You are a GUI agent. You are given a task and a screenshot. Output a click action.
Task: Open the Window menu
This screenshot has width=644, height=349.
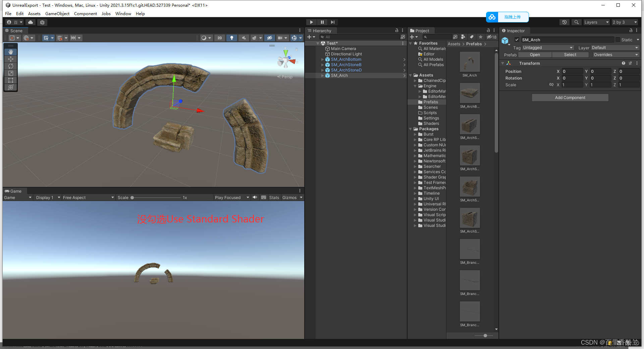123,13
